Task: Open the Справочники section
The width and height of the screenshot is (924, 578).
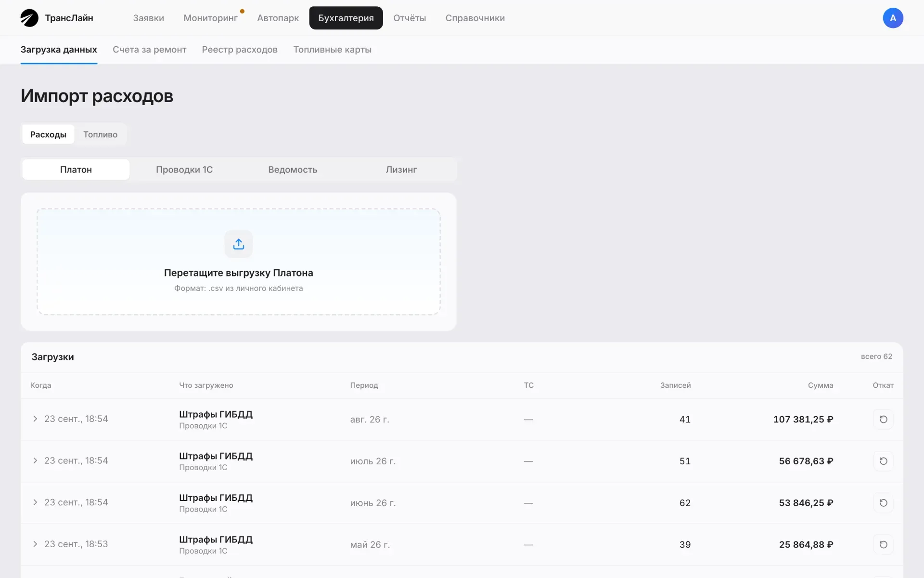Action: [x=475, y=18]
